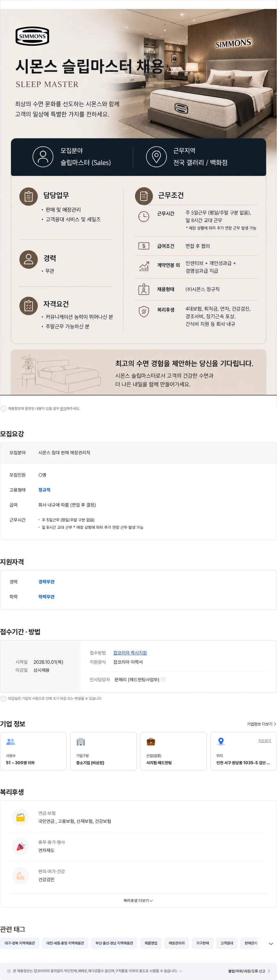Open 잡코리아 즉시지원 link
This screenshot has width=277, height=980.
click(130, 653)
